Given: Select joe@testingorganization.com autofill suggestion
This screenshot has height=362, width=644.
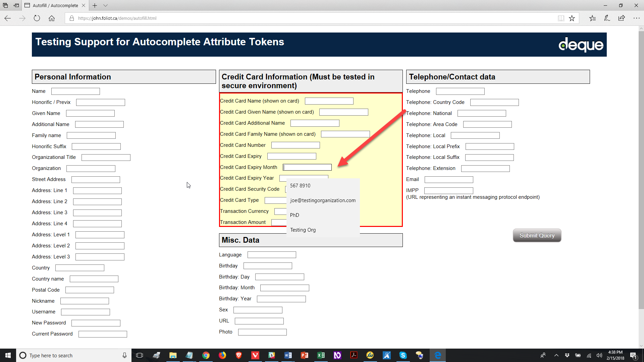Looking at the screenshot, I should pyautogui.click(x=323, y=200).
